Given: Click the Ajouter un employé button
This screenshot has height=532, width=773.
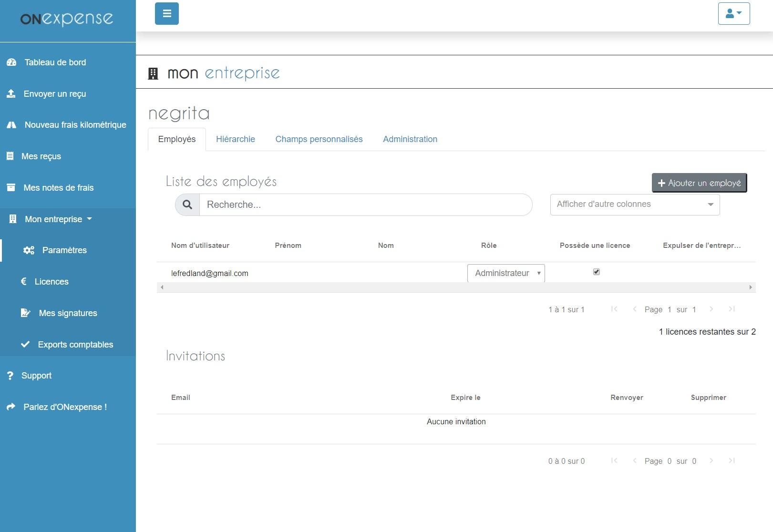Looking at the screenshot, I should click(x=699, y=183).
